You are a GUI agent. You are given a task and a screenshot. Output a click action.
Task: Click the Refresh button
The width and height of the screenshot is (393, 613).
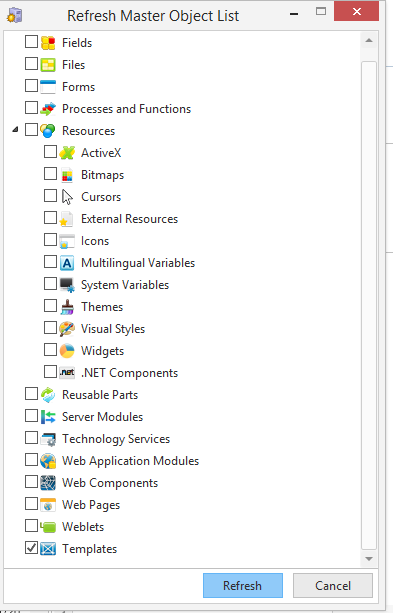pyautogui.click(x=243, y=585)
